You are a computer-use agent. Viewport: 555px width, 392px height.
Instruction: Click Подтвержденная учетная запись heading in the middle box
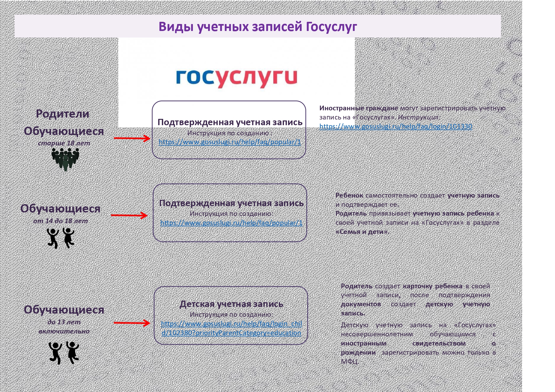click(x=231, y=203)
